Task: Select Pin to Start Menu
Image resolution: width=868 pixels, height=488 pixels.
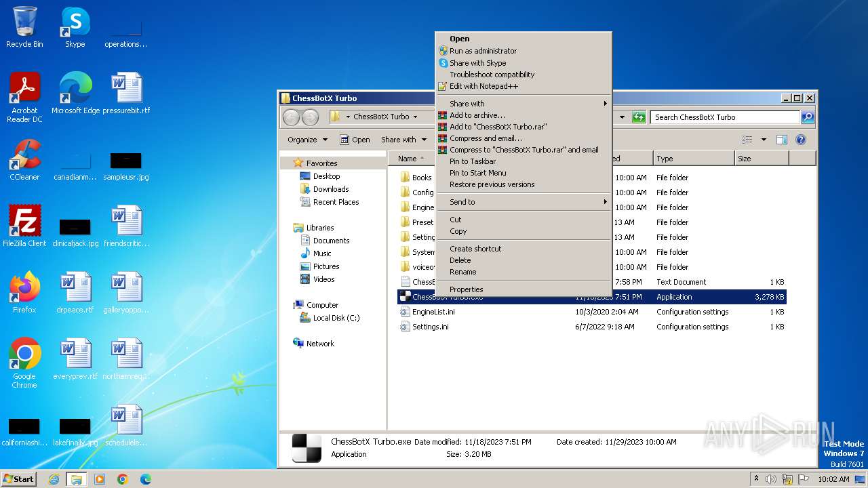Action: pos(524,173)
